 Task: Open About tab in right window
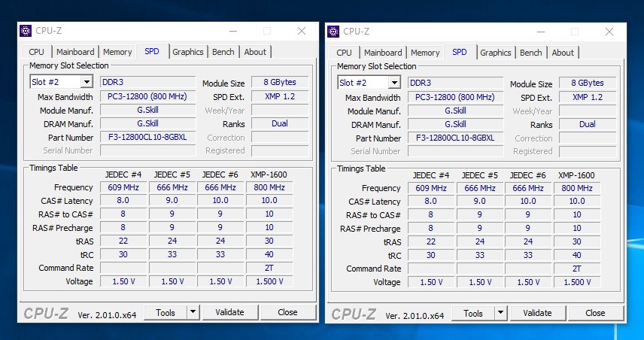click(x=563, y=53)
